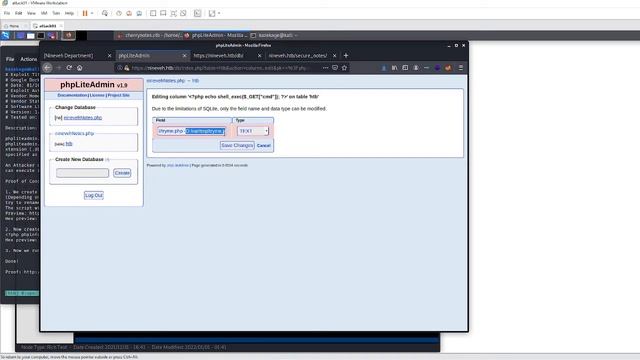This screenshot has height=360, width=640.
Task: Switch to the terminal taskbar window entry
Action: click(x=273, y=36)
